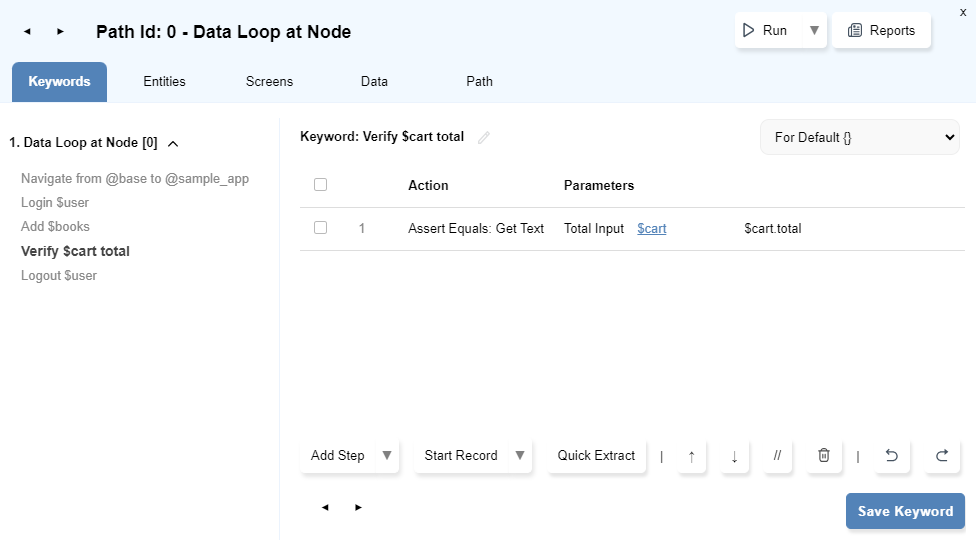This screenshot has height=550, width=976.
Task: Go to next keyword using bottom right arrow
Action: click(358, 508)
